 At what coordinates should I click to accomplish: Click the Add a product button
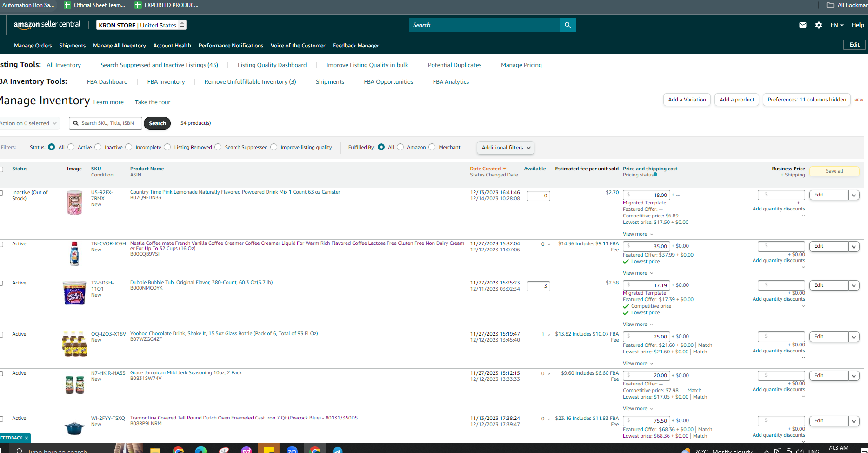[737, 100]
